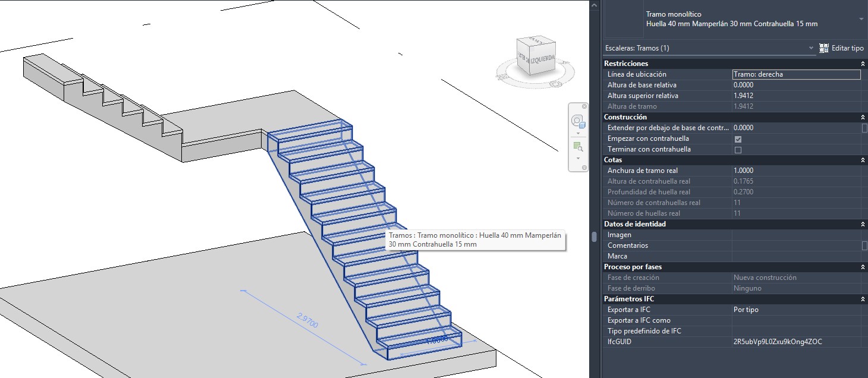The width and height of the screenshot is (868, 378).
Task: Click the Editar tipo button
Action: [842, 48]
